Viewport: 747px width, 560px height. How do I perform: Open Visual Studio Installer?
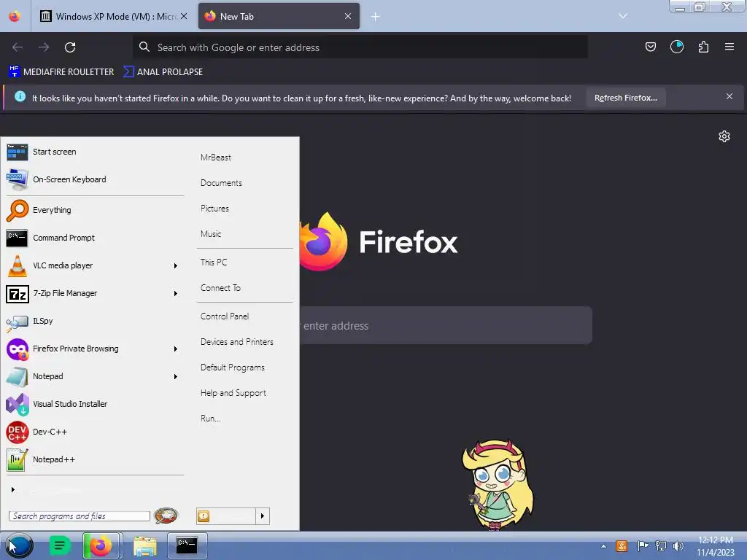[94, 404]
